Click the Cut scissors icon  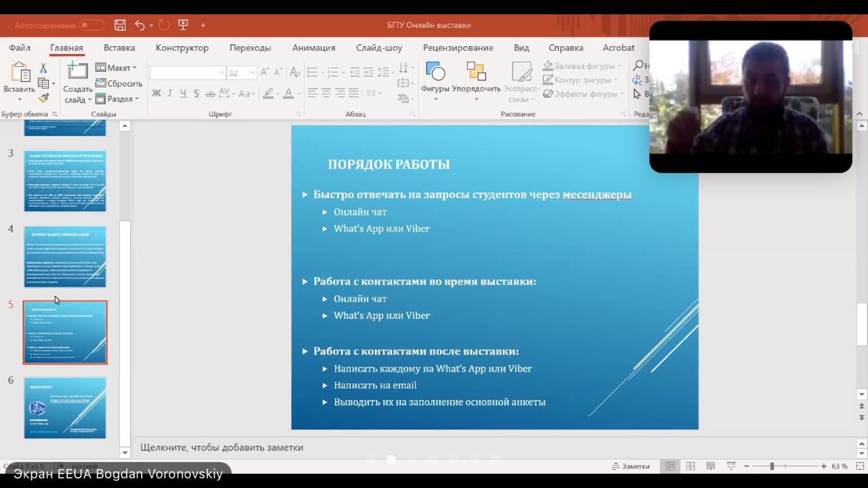click(43, 68)
